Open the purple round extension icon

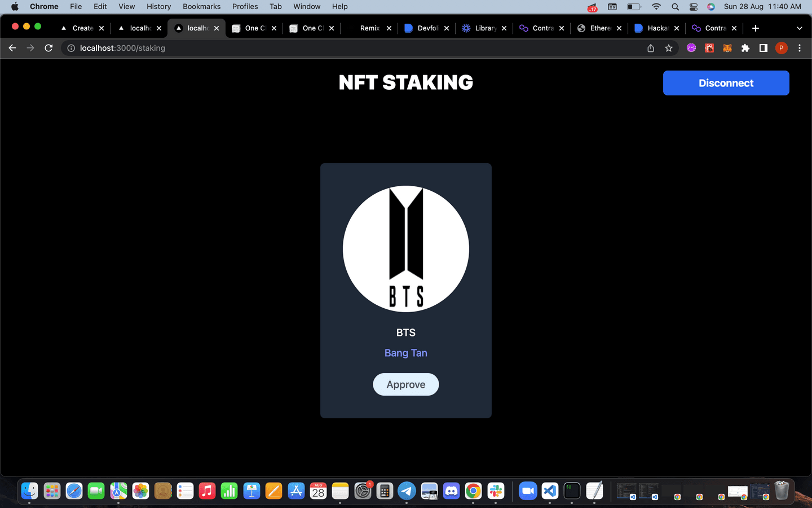pyautogui.click(x=691, y=48)
